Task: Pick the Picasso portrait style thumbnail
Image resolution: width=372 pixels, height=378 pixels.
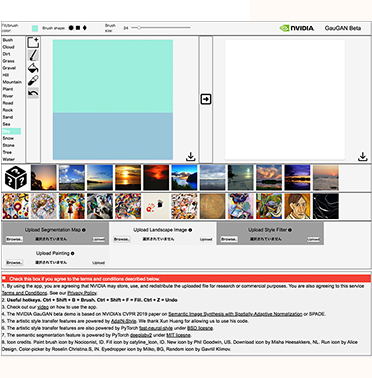Action: pos(297,206)
